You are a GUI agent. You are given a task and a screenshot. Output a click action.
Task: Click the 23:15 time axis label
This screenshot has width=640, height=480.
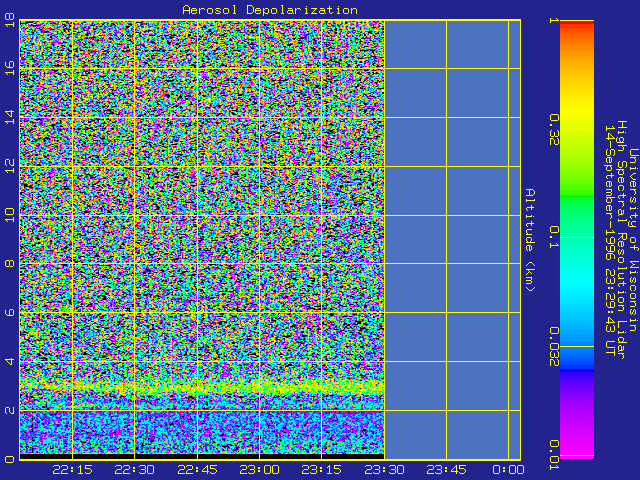[322, 470]
